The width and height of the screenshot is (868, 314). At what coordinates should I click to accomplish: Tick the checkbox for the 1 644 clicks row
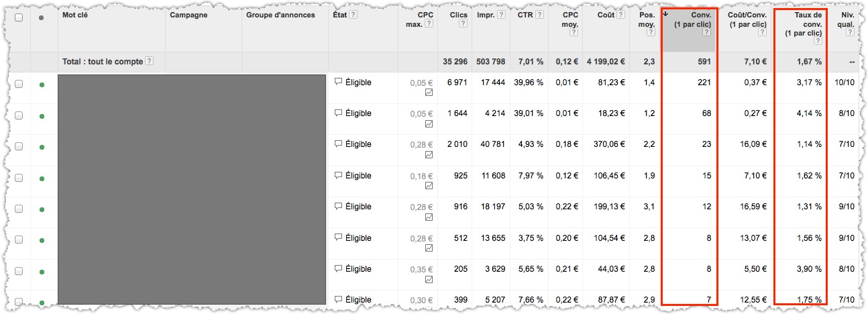coord(19,115)
